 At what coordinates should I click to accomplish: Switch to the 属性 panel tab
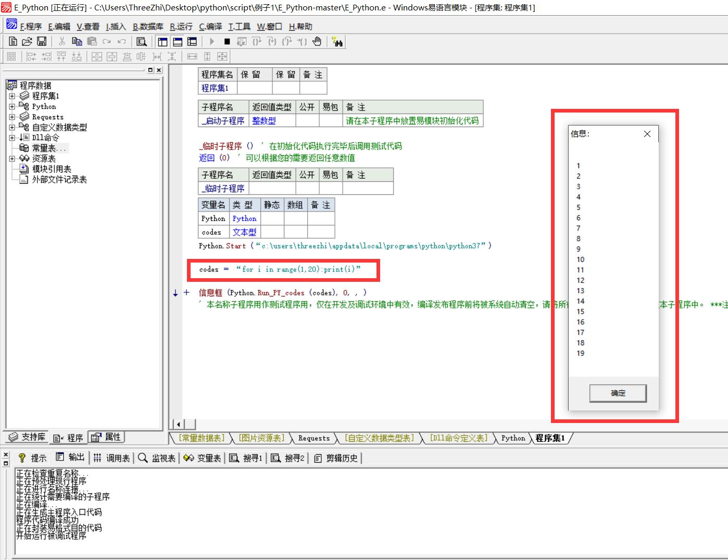[x=106, y=437]
